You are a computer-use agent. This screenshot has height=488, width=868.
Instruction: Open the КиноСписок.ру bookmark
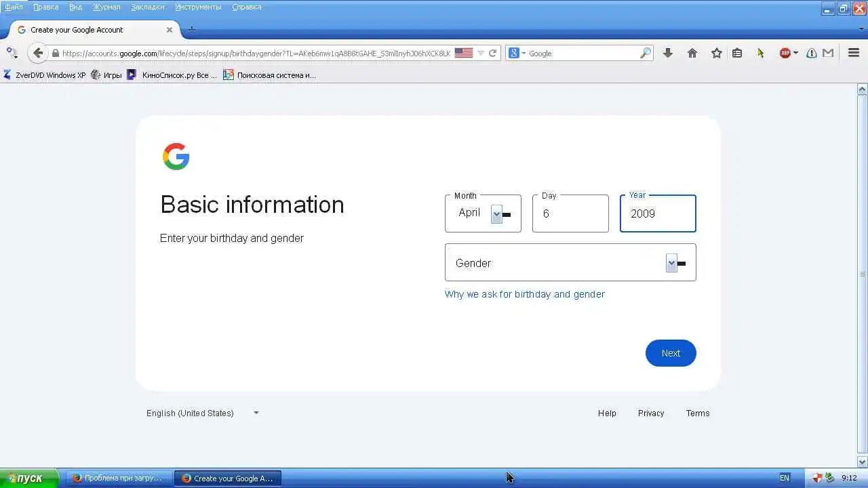172,75
